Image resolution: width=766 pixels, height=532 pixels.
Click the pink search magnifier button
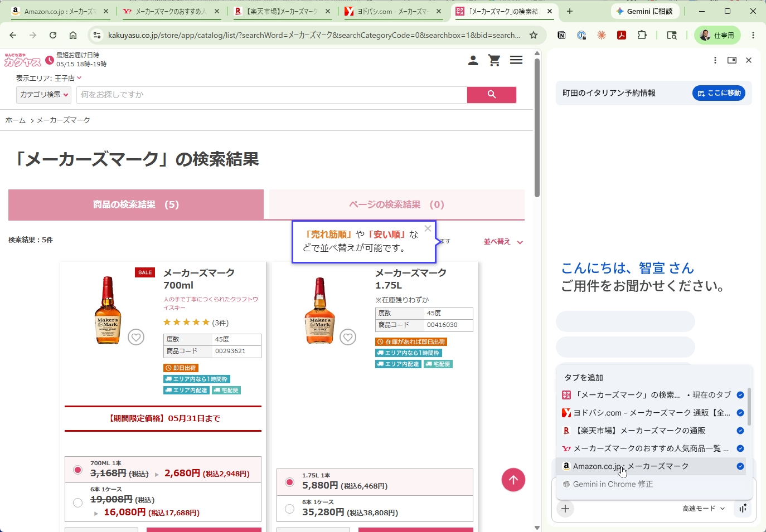click(x=492, y=95)
